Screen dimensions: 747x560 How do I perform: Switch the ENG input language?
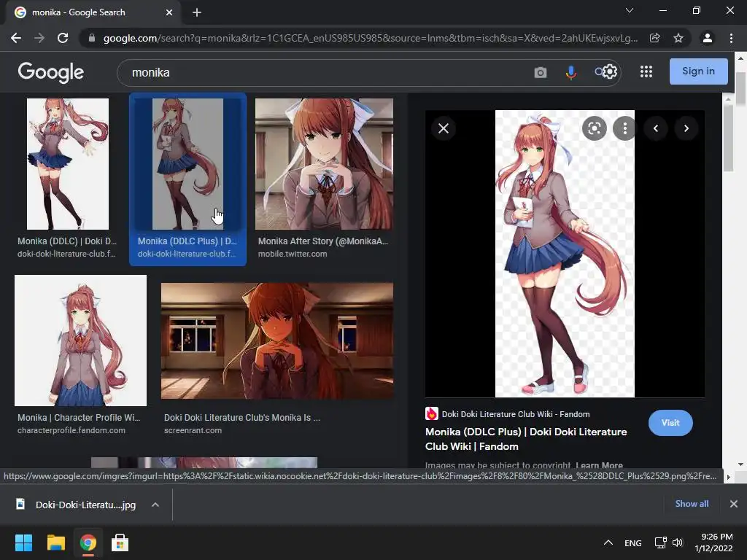tap(633, 543)
